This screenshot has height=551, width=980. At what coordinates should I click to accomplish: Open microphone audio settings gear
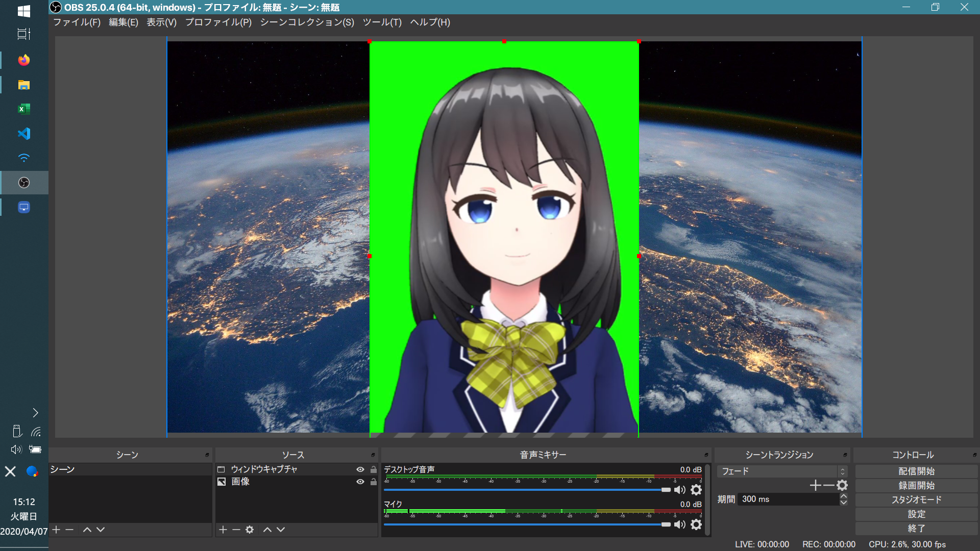coord(696,524)
